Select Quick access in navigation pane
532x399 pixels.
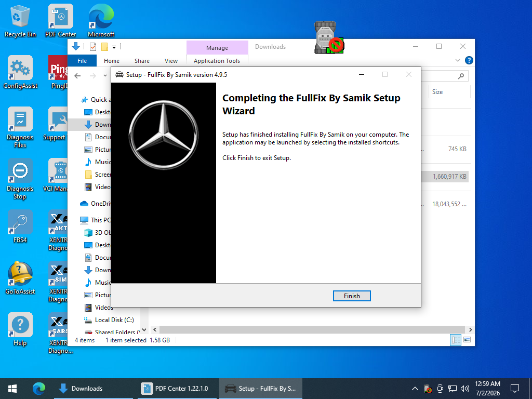click(x=96, y=100)
